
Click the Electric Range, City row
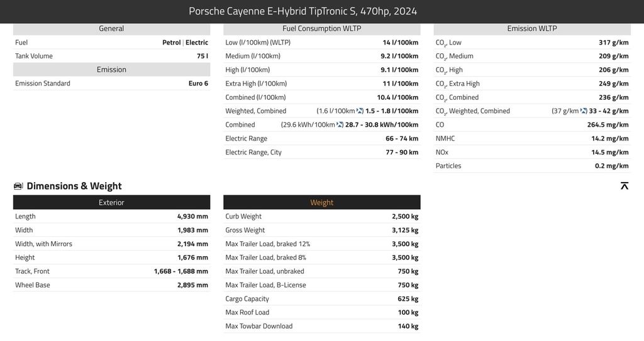click(321, 153)
